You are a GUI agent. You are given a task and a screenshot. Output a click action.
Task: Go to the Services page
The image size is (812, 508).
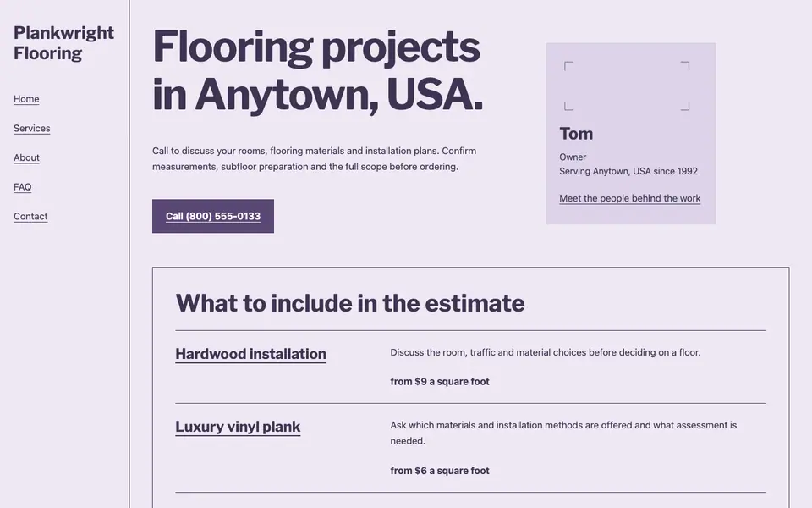tap(31, 128)
